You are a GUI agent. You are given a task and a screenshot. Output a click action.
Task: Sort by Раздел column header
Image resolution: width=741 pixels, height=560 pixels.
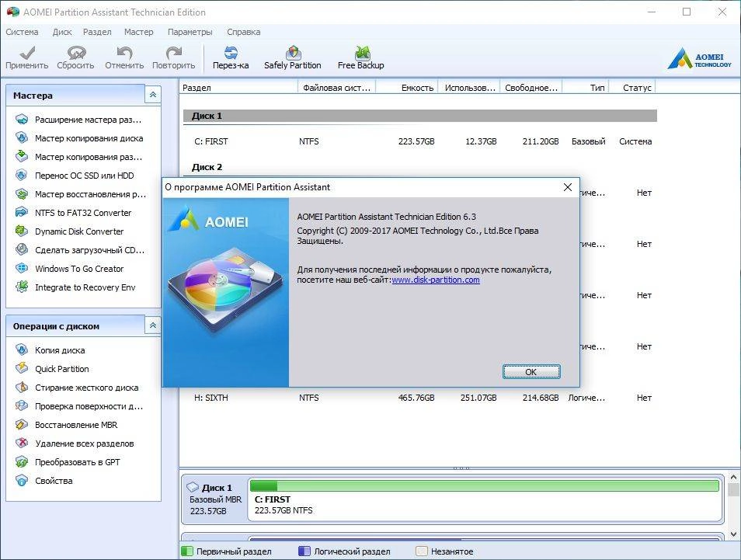click(x=238, y=88)
